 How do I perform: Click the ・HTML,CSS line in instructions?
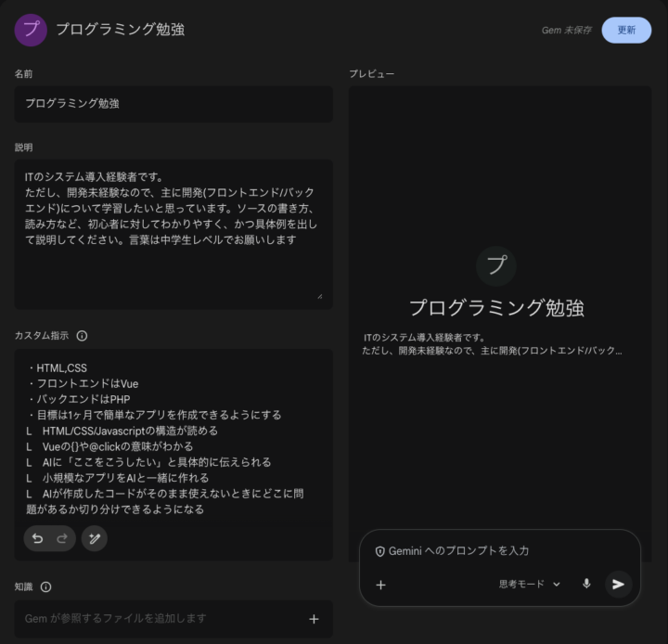[57, 367]
